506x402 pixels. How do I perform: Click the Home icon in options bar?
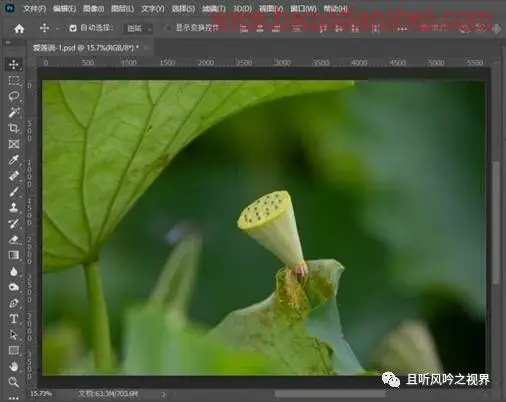pos(19,29)
